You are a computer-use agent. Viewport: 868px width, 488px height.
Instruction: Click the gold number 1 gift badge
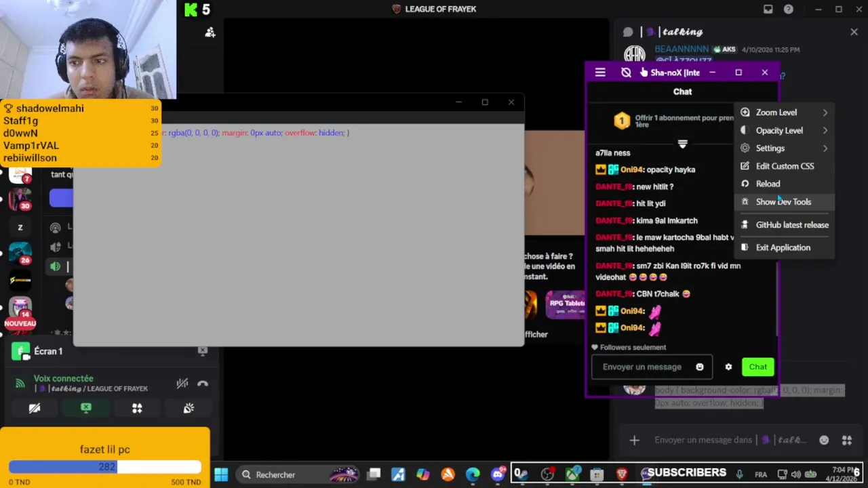pos(622,121)
